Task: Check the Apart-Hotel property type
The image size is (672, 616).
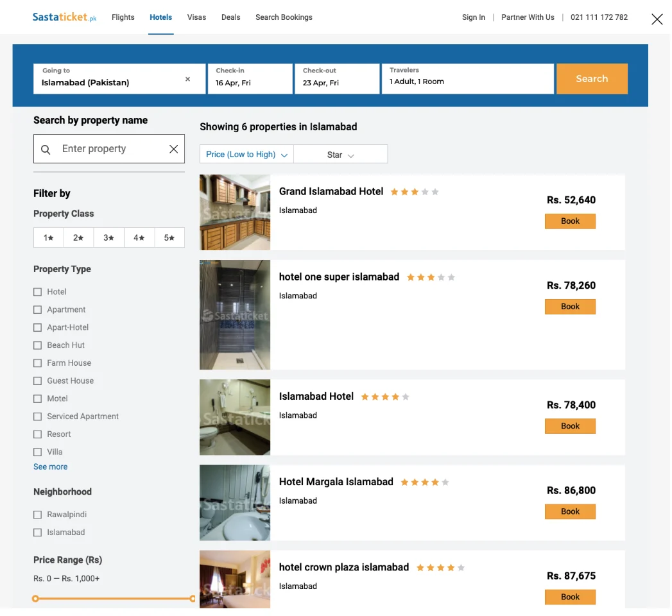Action: 38,328
